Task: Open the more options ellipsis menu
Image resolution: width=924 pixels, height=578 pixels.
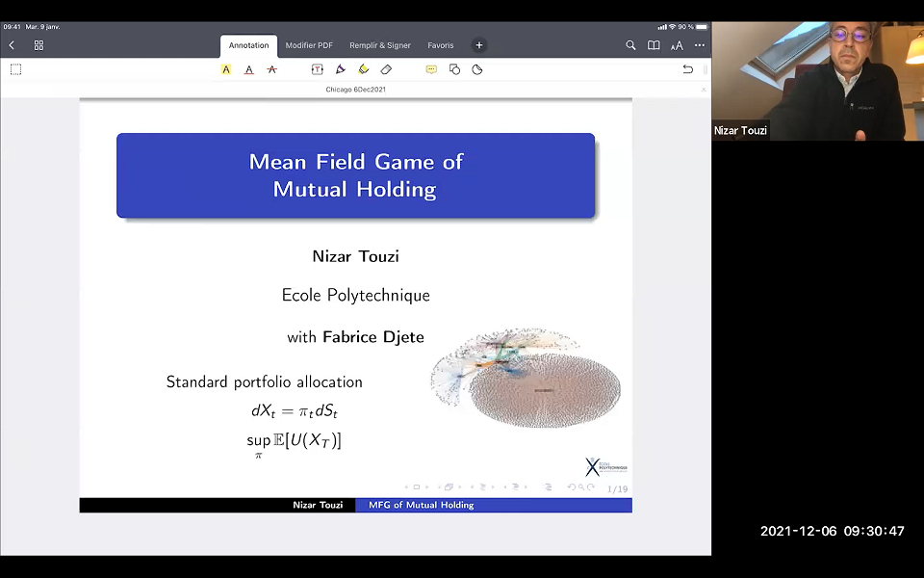Action: (x=700, y=44)
